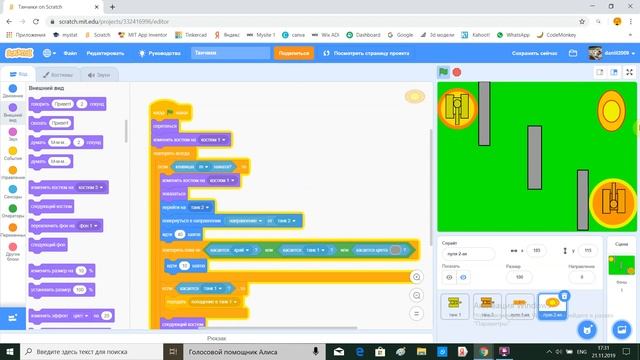
Task: Open the Редактировать menu
Action: [x=105, y=53]
